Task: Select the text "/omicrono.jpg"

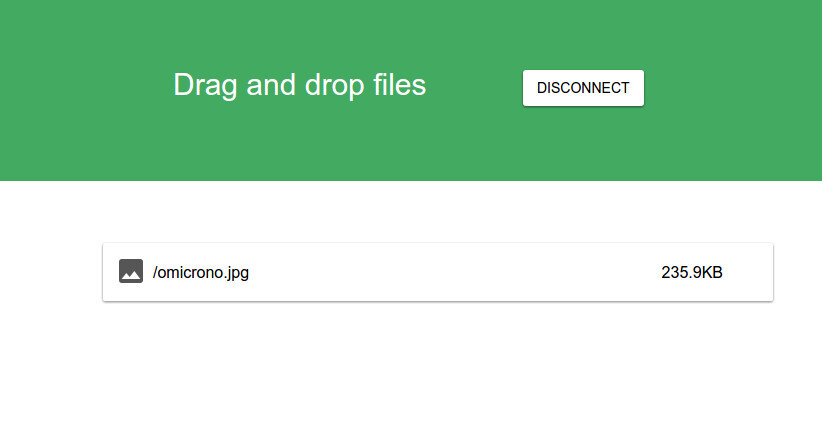Action: point(200,272)
